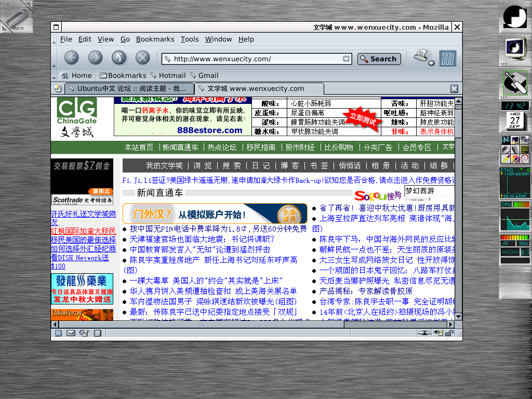Click the Tux penguin launcher in the dock grid

point(515,140)
